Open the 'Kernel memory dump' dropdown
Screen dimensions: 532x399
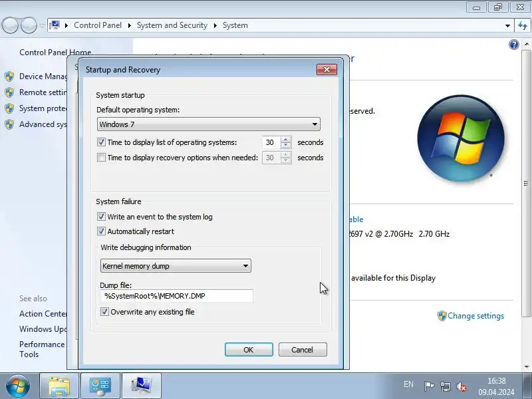click(176, 265)
